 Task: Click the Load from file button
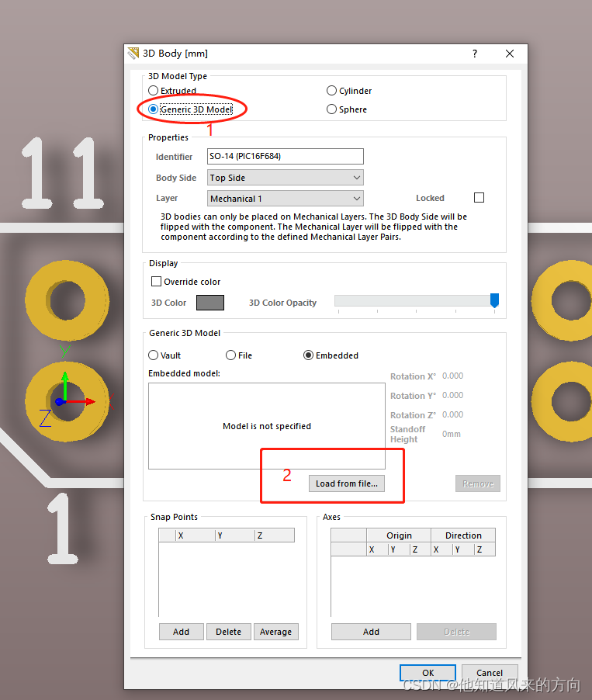[x=346, y=483]
